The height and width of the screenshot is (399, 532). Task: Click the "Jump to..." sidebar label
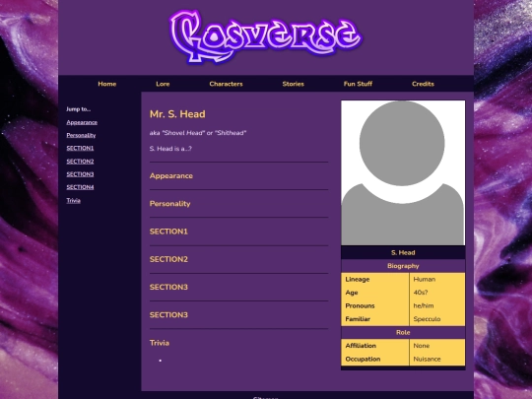tap(79, 109)
